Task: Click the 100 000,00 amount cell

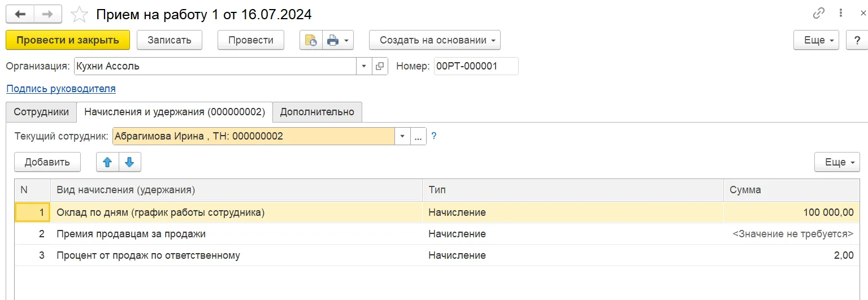Action: tap(792, 212)
